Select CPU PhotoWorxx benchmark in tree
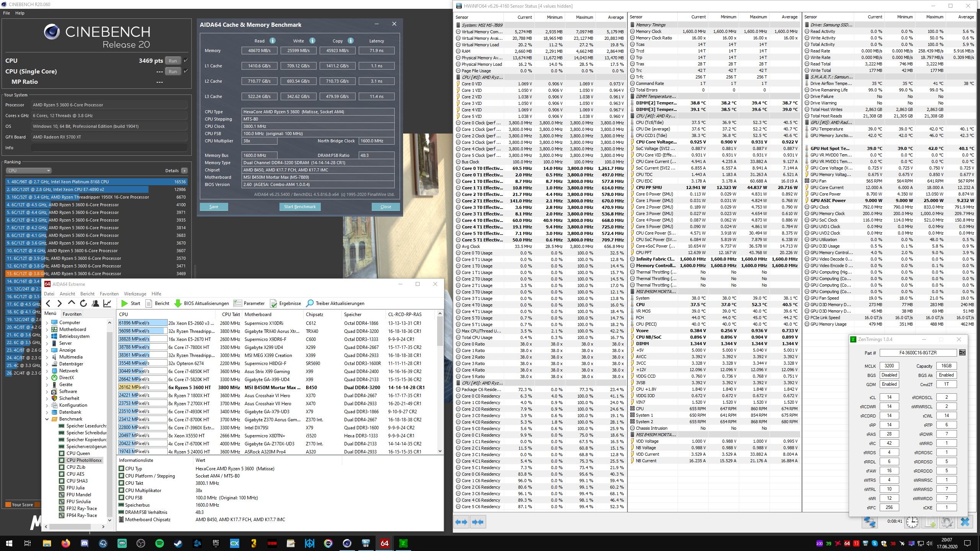The height and width of the screenshot is (551, 980). (x=84, y=460)
